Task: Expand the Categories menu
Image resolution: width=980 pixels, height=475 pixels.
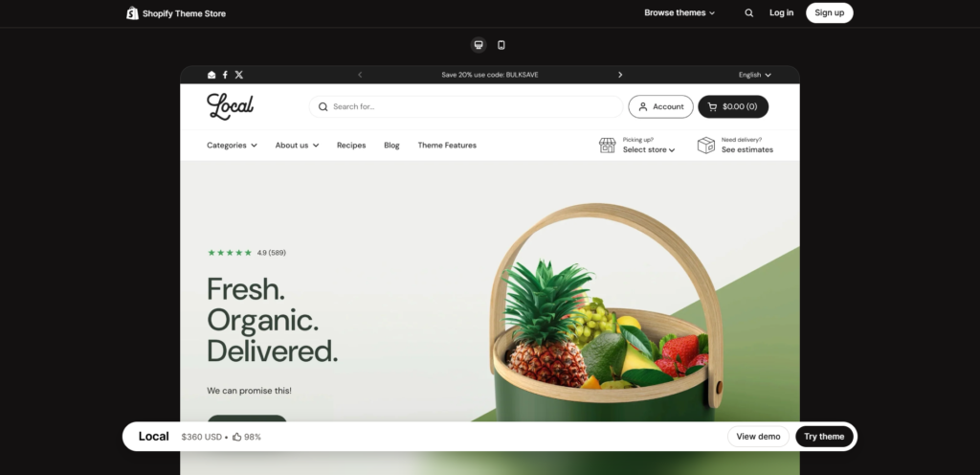Action: pyautogui.click(x=232, y=146)
